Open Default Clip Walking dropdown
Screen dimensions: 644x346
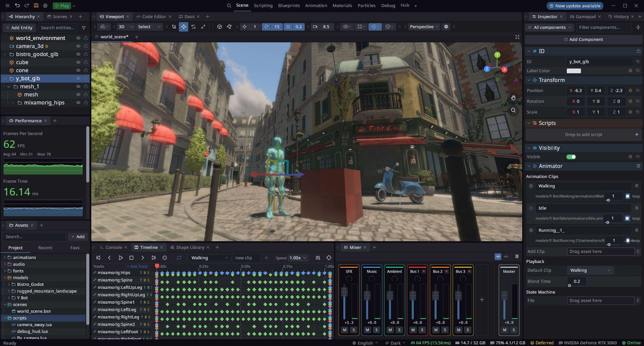[x=590, y=270]
